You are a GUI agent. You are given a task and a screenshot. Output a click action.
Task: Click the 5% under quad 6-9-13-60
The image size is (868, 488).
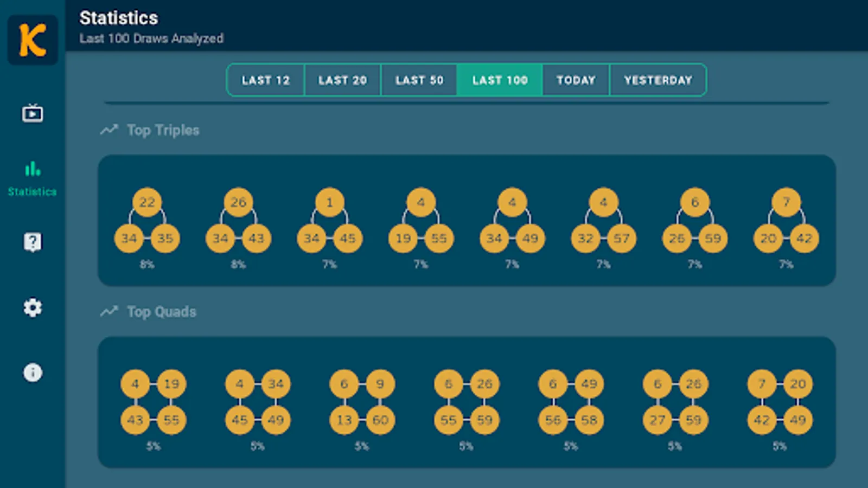click(x=362, y=446)
